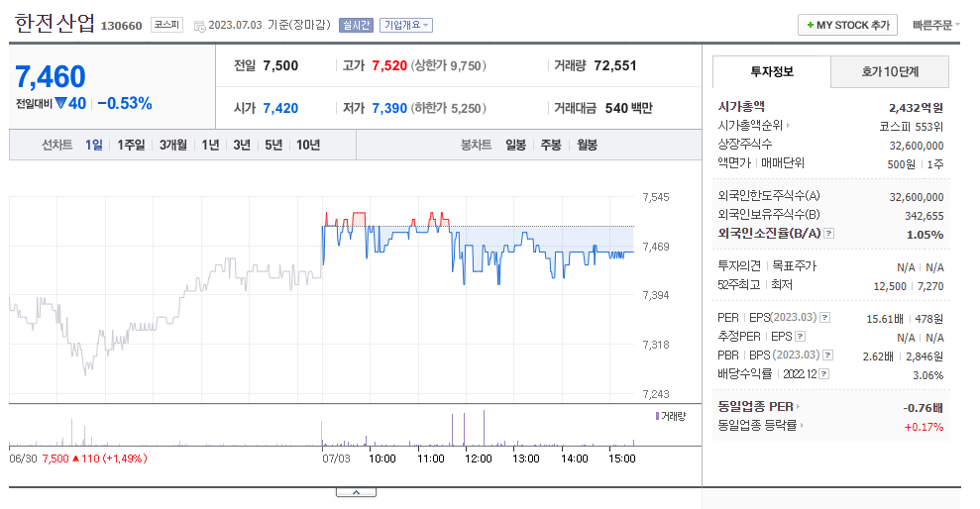Select the 5년 line chart period
The width and height of the screenshot is (980, 509).
(x=273, y=145)
